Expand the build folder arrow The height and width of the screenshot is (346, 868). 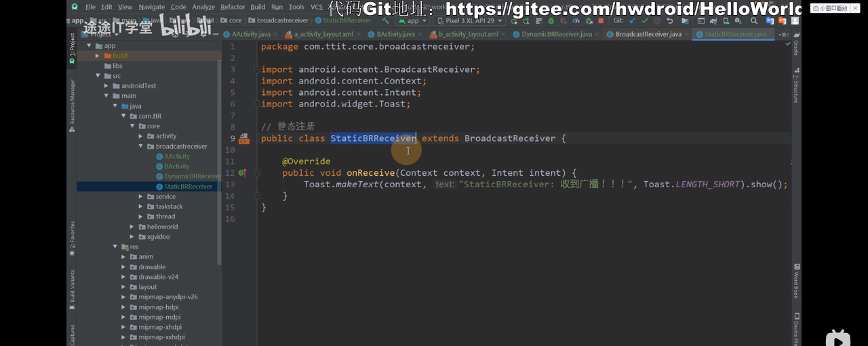[98, 56]
